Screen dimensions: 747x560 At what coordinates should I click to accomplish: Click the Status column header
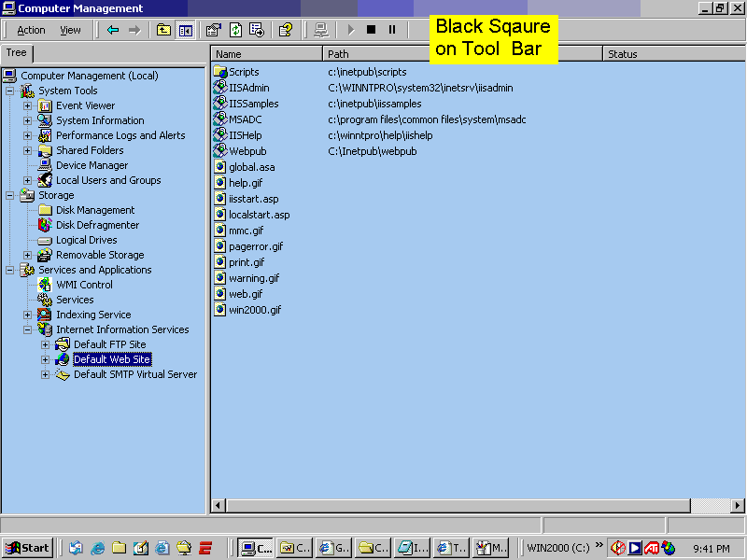pos(674,54)
